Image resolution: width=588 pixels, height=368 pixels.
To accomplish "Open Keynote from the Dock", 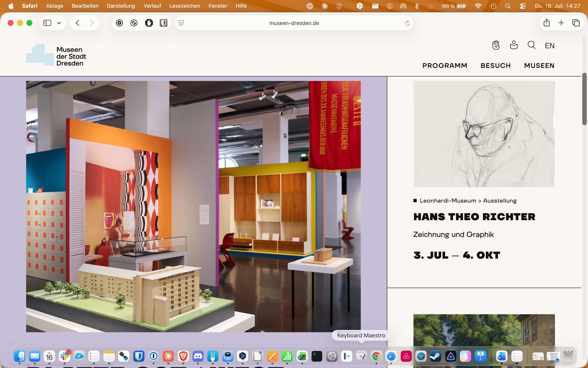I will [x=480, y=357].
